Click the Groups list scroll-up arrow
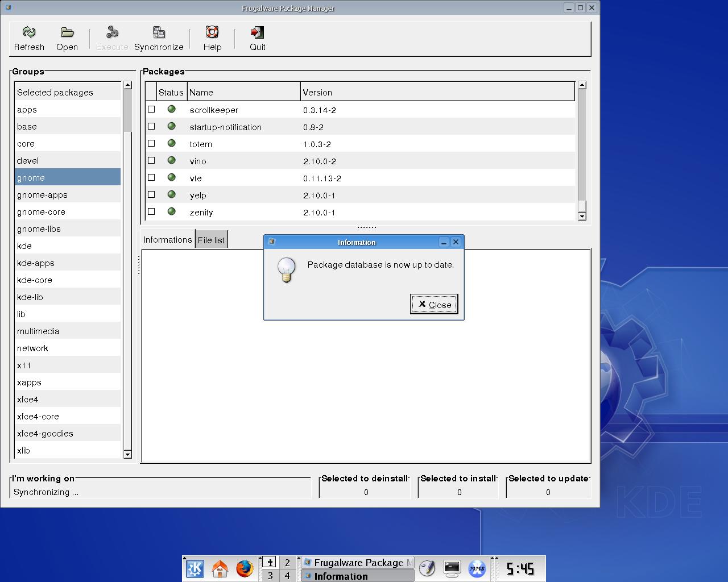 click(x=127, y=85)
